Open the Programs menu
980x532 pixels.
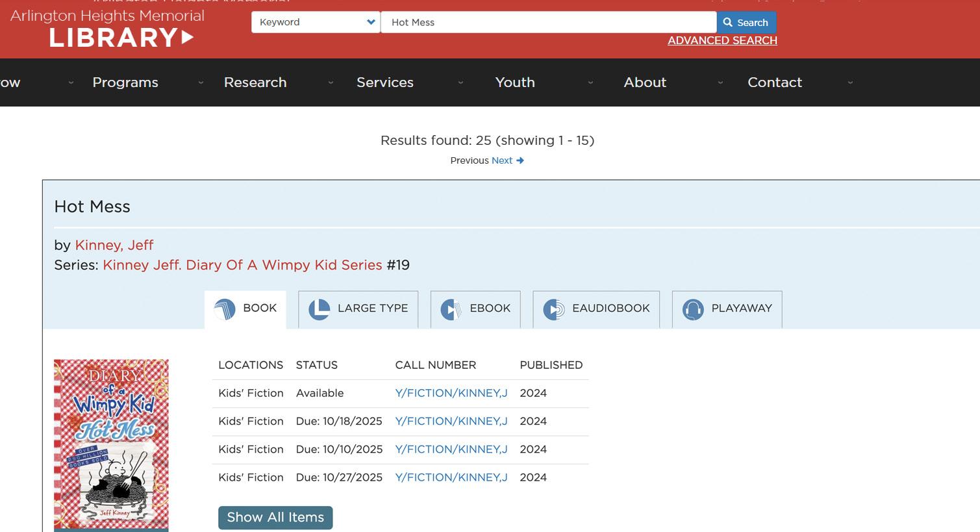125,82
